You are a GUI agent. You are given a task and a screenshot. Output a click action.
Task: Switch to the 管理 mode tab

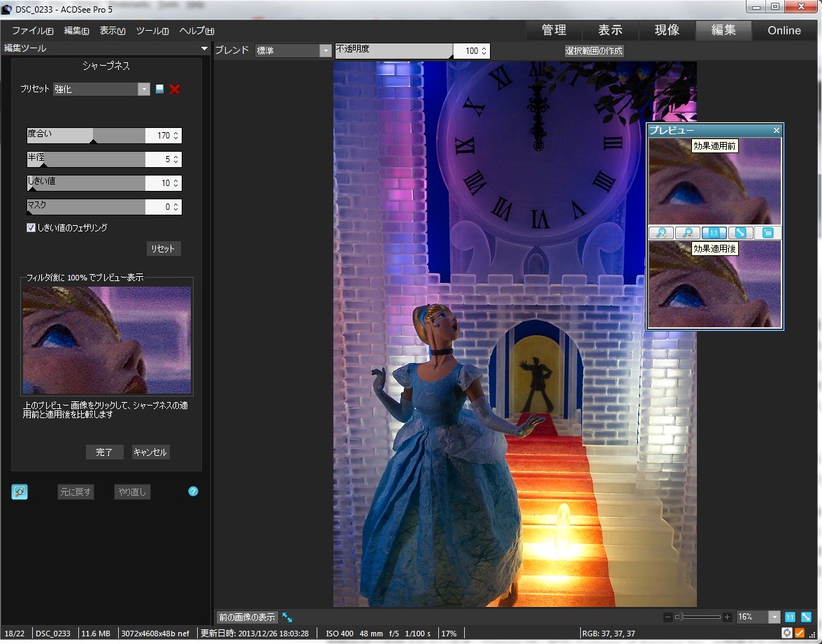[x=554, y=31]
